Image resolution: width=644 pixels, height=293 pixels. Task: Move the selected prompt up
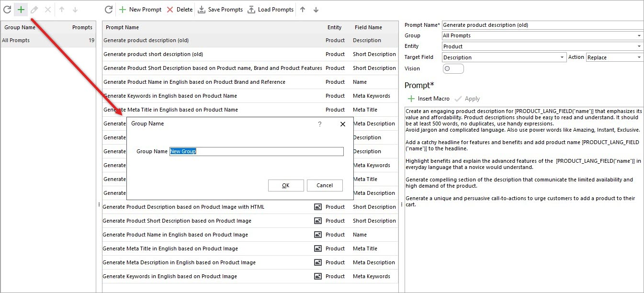(x=302, y=9)
